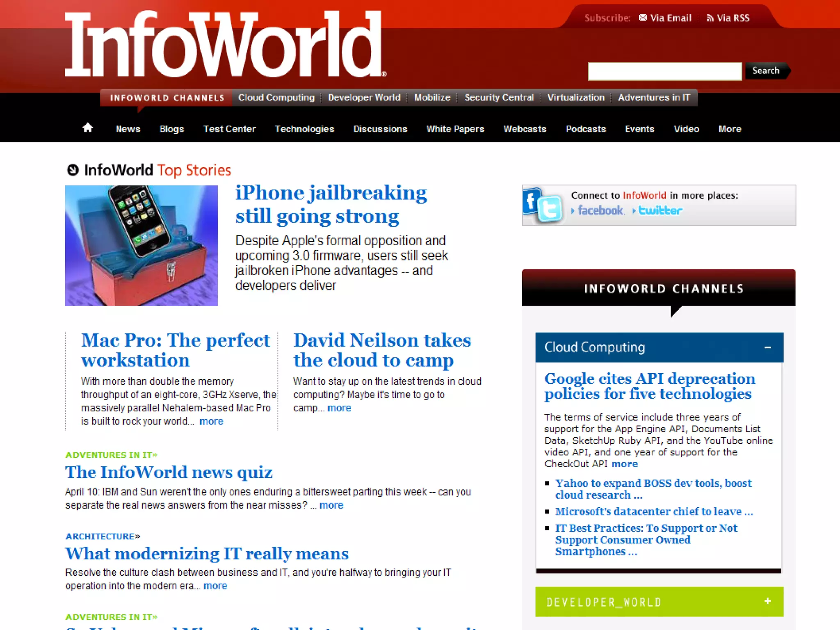Expand the Developer World channel panel
Viewport: 840px width, 630px height.
[767, 601]
